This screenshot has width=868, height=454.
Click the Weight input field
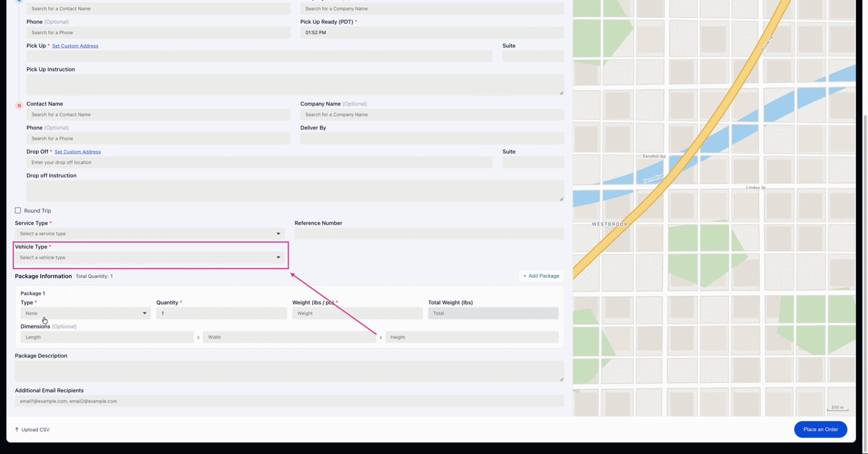358,314
